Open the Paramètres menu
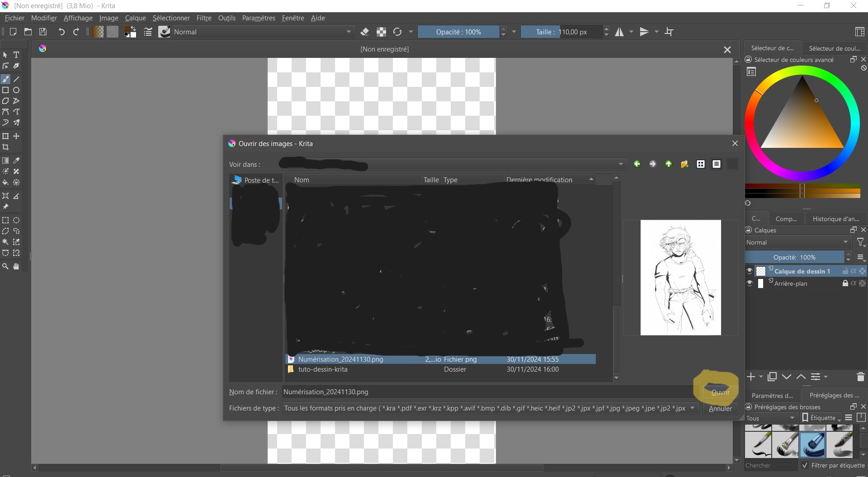This screenshot has width=868, height=477. click(x=259, y=18)
